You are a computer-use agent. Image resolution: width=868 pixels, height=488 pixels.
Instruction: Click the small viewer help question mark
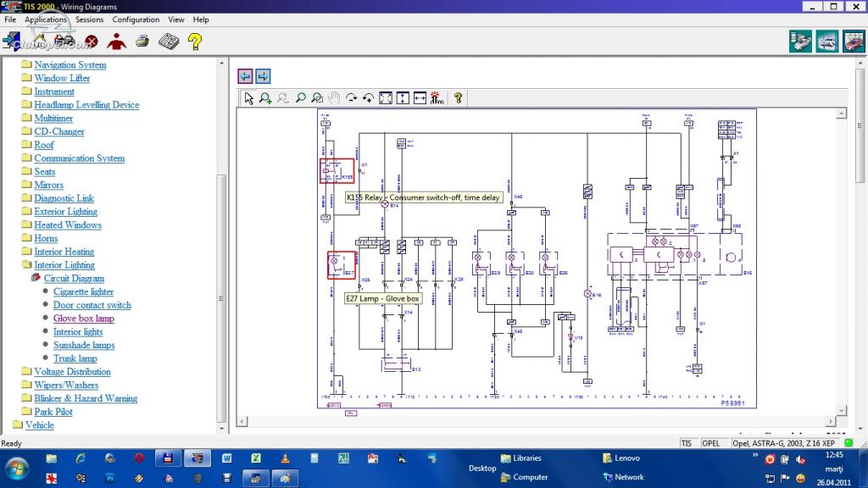point(458,98)
